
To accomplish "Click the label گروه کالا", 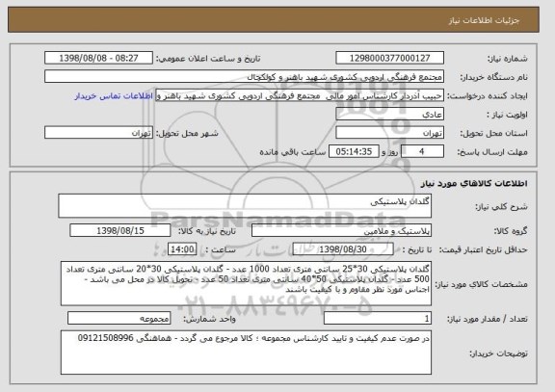I will 511,231.
